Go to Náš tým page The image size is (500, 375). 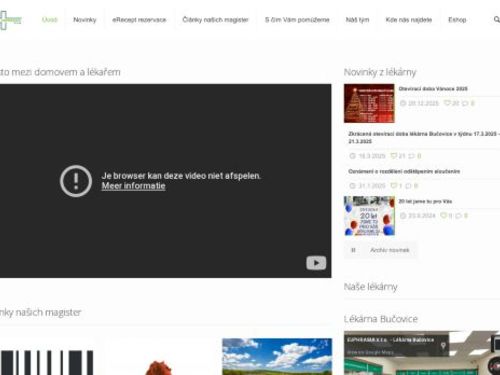click(x=357, y=20)
